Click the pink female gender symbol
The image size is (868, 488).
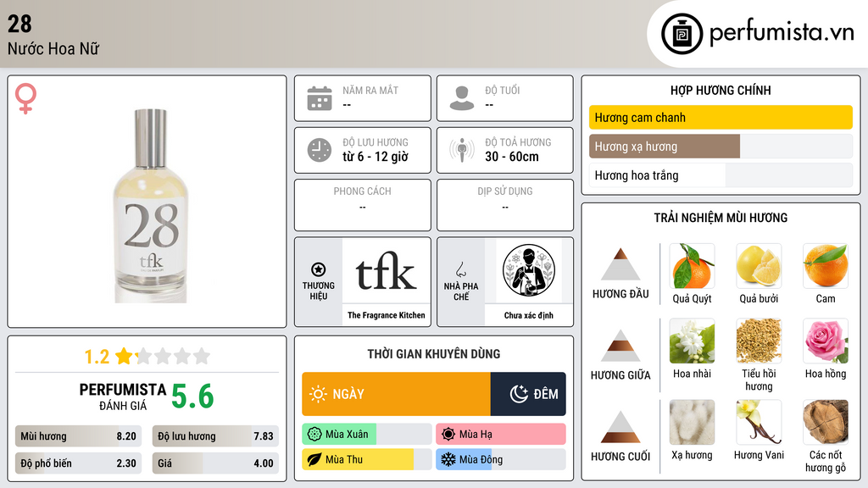tap(25, 98)
